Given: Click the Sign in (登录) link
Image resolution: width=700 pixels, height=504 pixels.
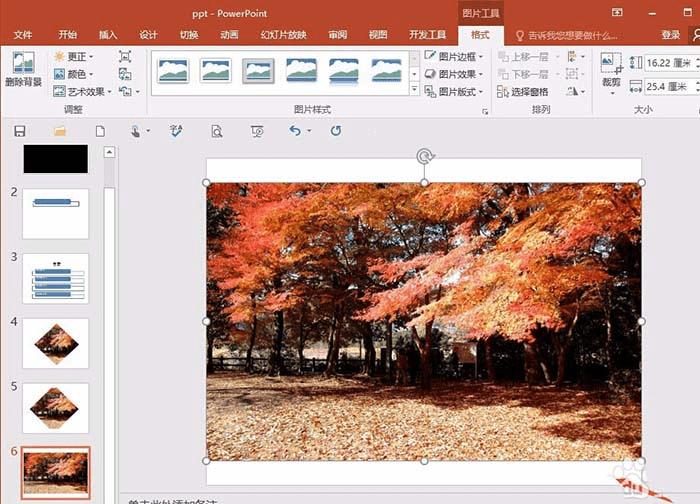Looking at the screenshot, I should pos(671,35).
